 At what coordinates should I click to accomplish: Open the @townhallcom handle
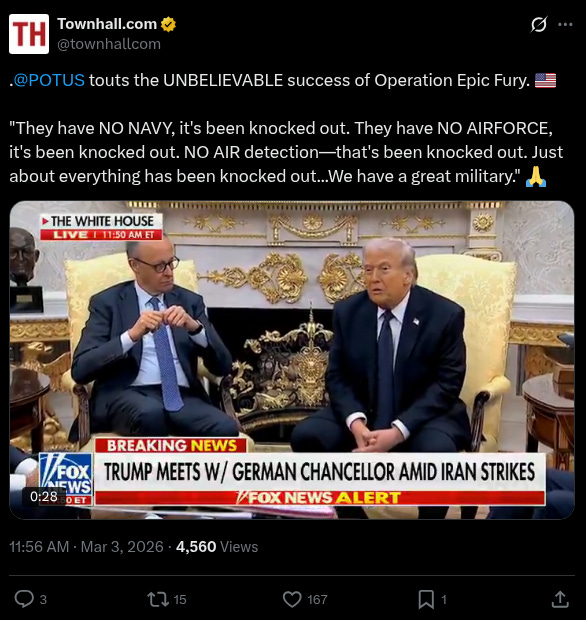(x=109, y=44)
